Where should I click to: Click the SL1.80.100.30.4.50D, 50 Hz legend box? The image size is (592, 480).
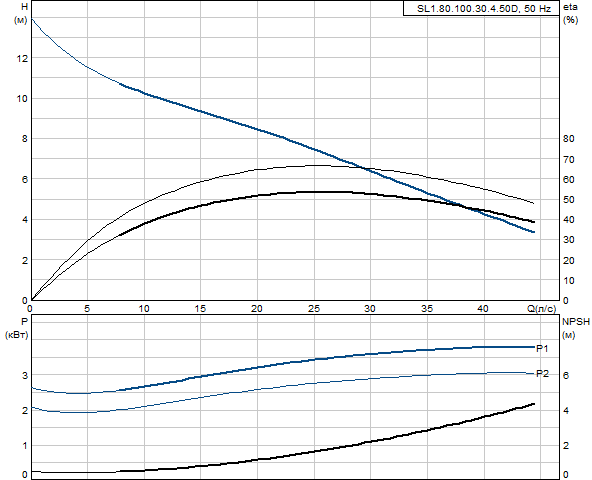click(481, 8)
